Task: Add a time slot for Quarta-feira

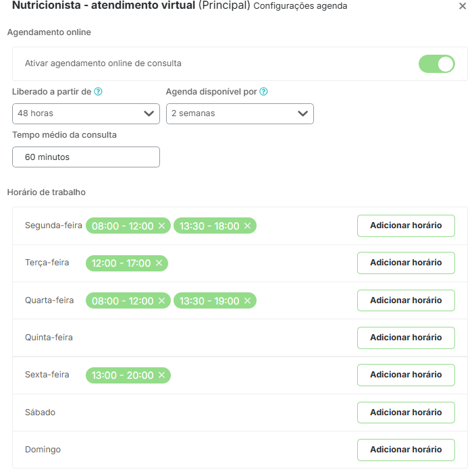Action: (406, 300)
